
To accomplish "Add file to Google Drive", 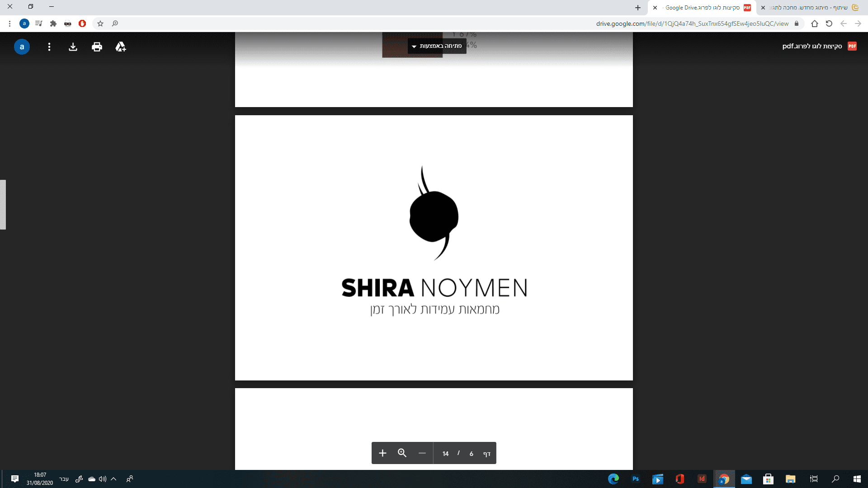I will [x=120, y=47].
